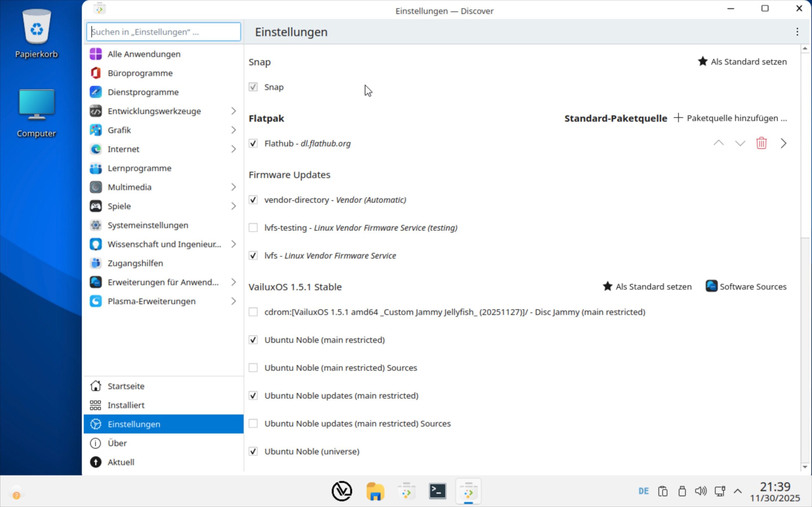Click the Büroprogramme category icon
Image resolution: width=812 pixels, height=507 pixels.
coord(95,73)
